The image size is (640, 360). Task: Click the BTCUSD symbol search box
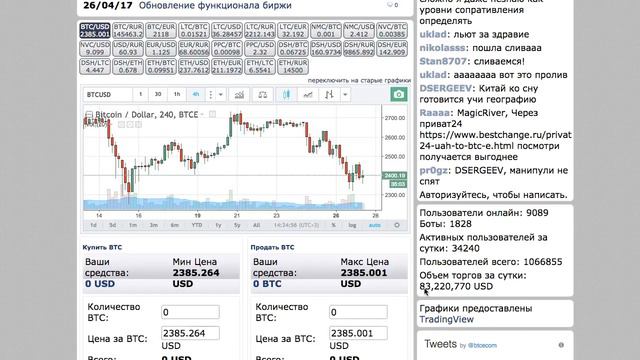[x=108, y=95]
